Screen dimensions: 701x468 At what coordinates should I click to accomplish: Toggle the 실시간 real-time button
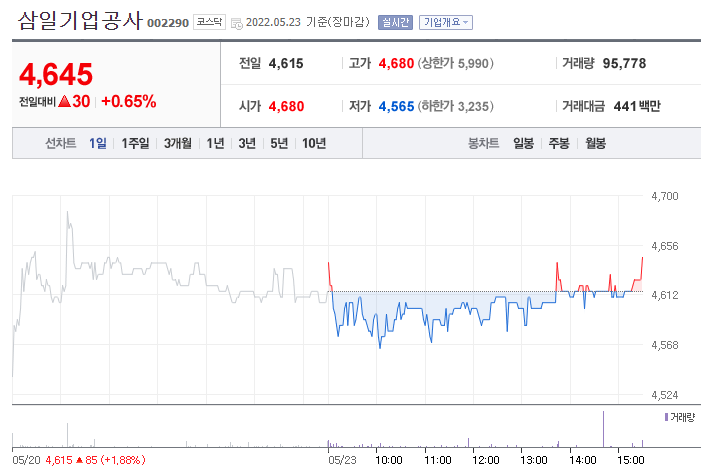click(x=395, y=22)
